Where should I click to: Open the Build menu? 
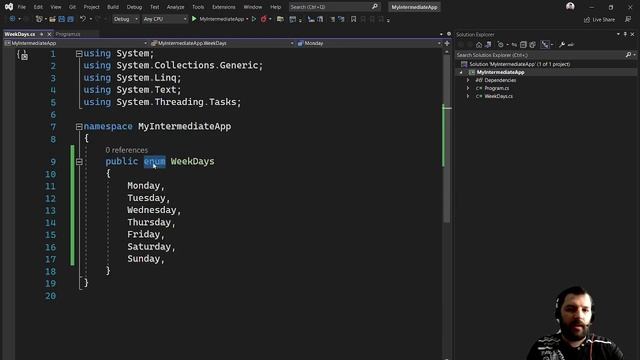pyautogui.click(x=113, y=7)
